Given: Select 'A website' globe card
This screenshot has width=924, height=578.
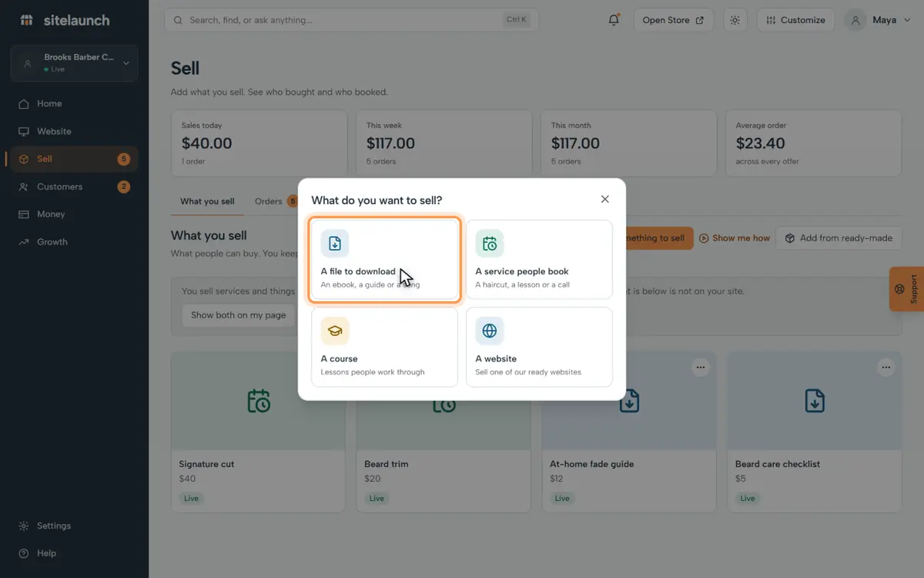Looking at the screenshot, I should click(x=539, y=347).
